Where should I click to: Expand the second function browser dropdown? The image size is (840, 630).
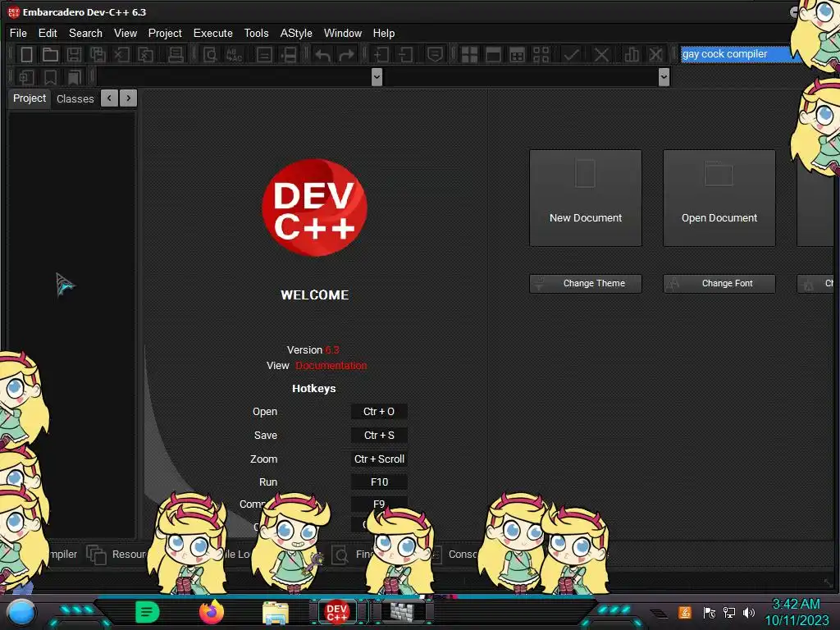point(664,77)
